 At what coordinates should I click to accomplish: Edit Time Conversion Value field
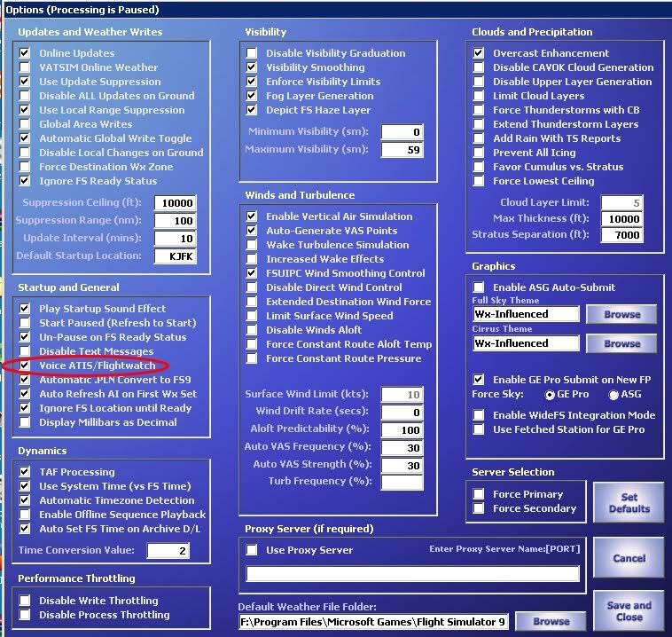click(x=168, y=550)
